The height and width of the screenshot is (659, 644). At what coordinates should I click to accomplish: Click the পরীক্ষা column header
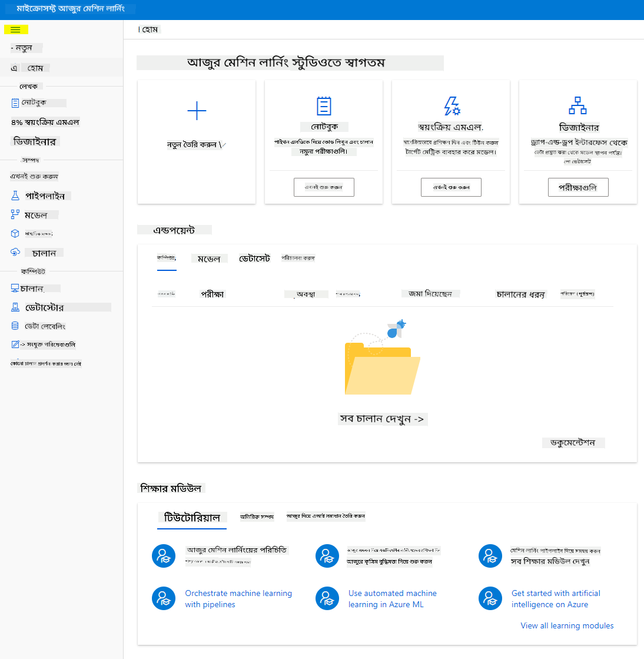(213, 294)
